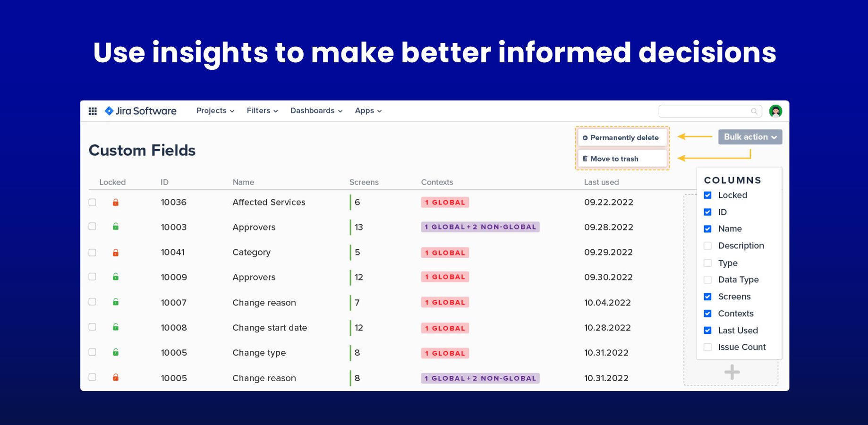Uncheck the Name column checkbox
The height and width of the screenshot is (425, 868).
(x=707, y=229)
